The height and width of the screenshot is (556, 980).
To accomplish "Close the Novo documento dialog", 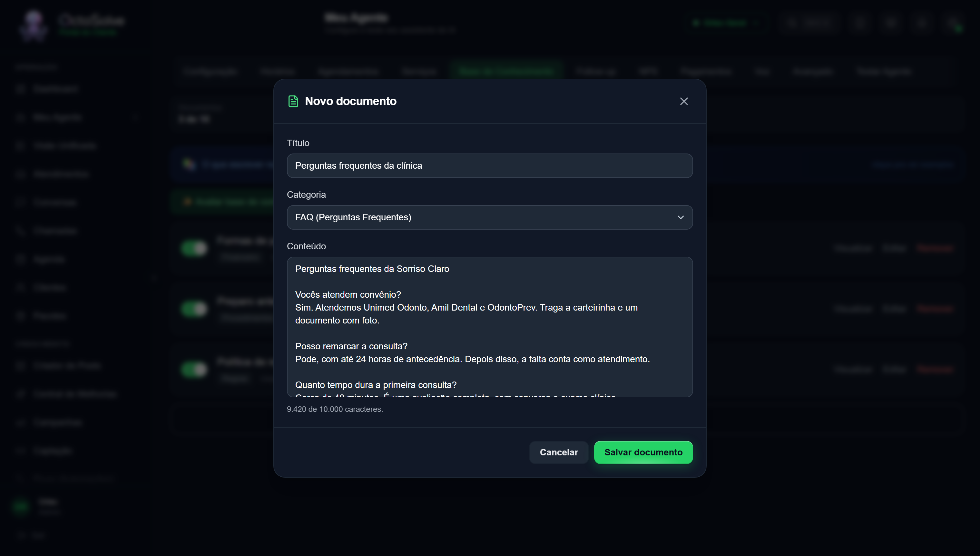I will coord(683,101).
